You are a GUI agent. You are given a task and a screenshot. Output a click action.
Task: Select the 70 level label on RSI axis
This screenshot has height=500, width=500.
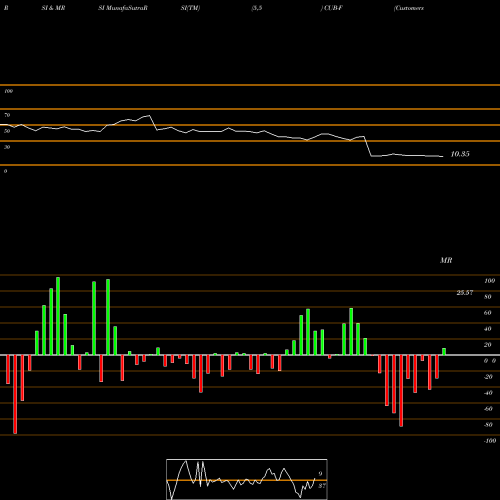pos(7,115)
